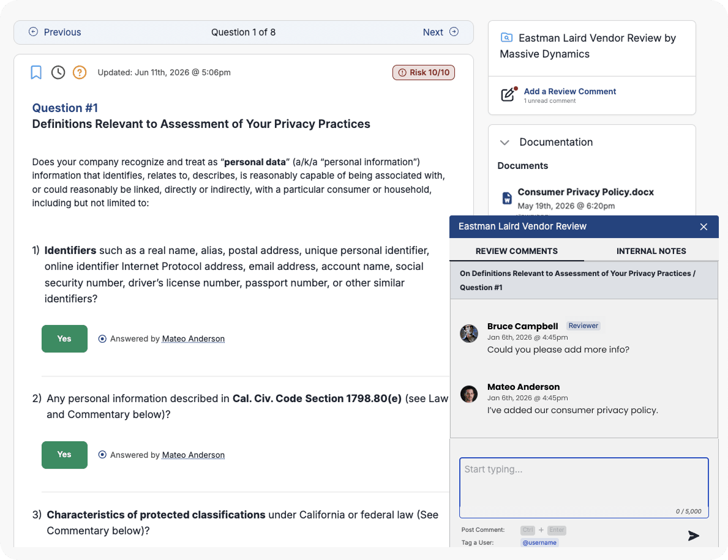Open Consumer Privacy Policy.docx file
The width and height of the screenshot is (728, 560).
(x=585, y=192)
